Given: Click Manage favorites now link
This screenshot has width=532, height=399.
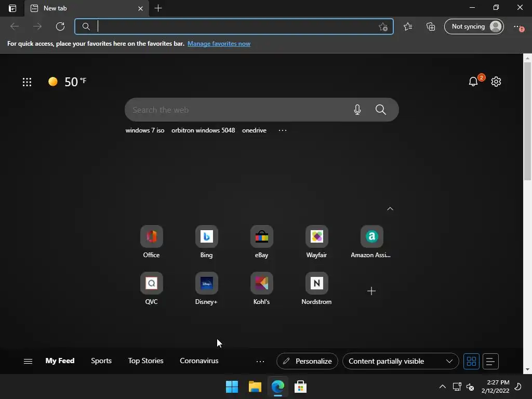Looking at the screenshot, I should 219,44.
